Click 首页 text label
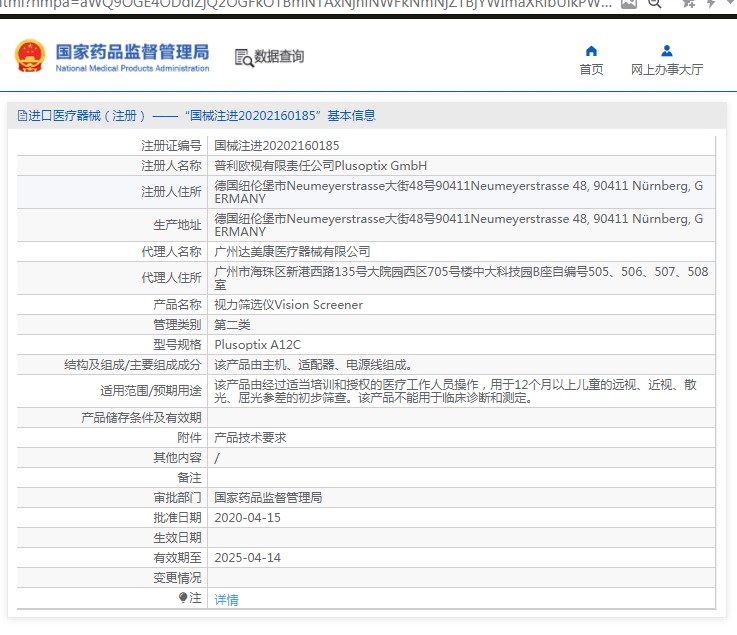 591,70
